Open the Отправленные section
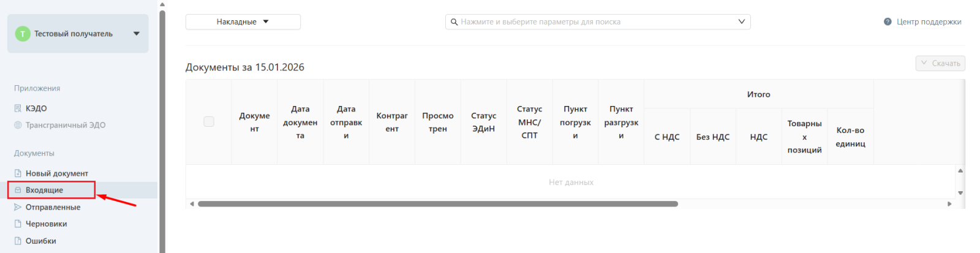Image resolution: width=980 pixels, height=253 pixels. point(53,207)
